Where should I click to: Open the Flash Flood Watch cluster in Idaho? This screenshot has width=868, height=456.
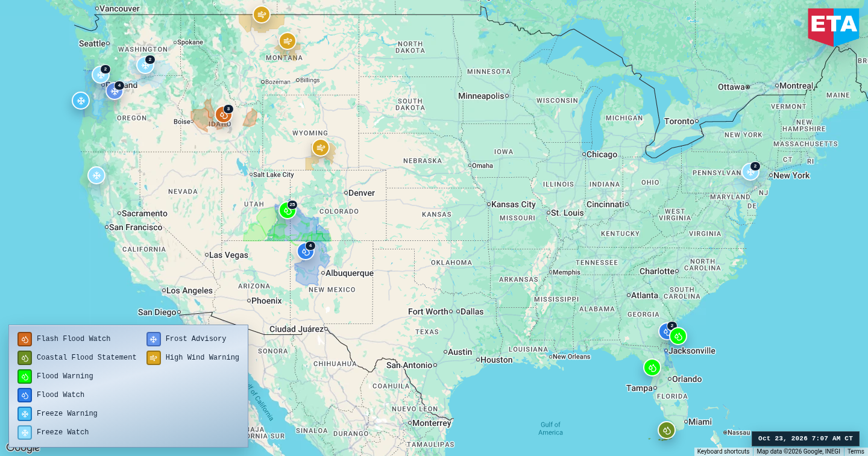pyautogui.click(x=224, y=114)
